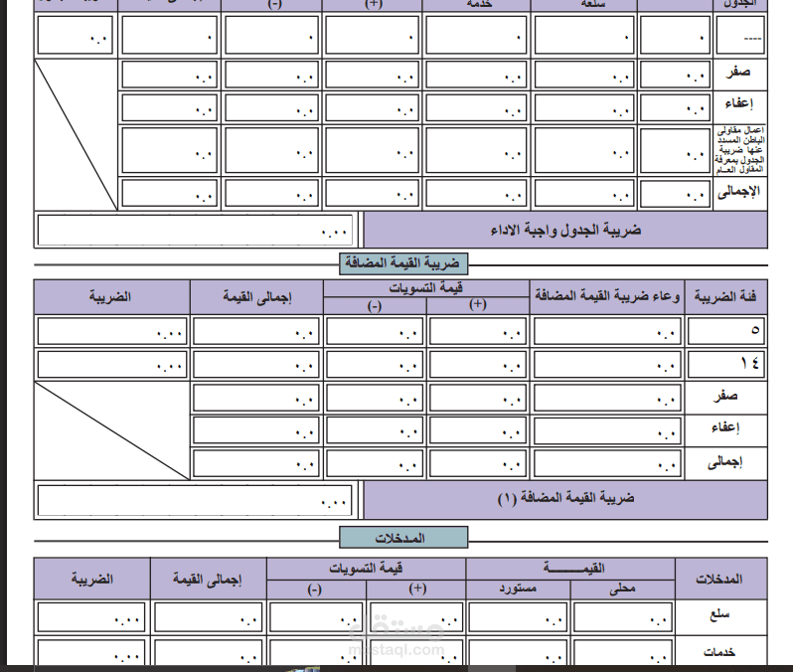The height and width of the screenshot is (672, 793).
Task: Click the الضريبة field in the ٥ rate row
Action: (112, 331)
